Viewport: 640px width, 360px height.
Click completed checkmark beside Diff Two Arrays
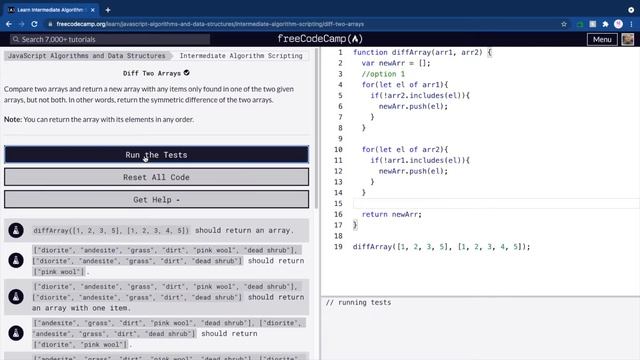pos(187,73)
